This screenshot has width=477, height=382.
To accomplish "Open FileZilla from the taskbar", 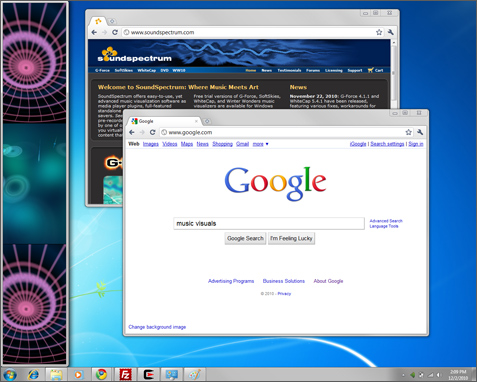I will (125, 375).
